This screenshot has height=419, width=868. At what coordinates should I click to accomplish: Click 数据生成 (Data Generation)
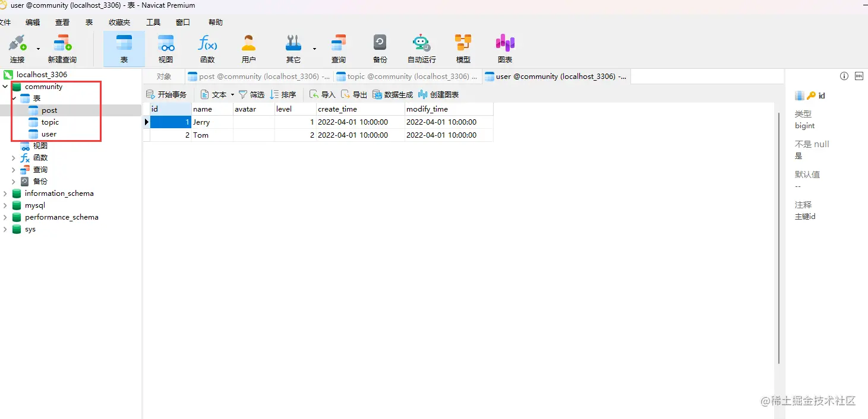tap(392, 94)
